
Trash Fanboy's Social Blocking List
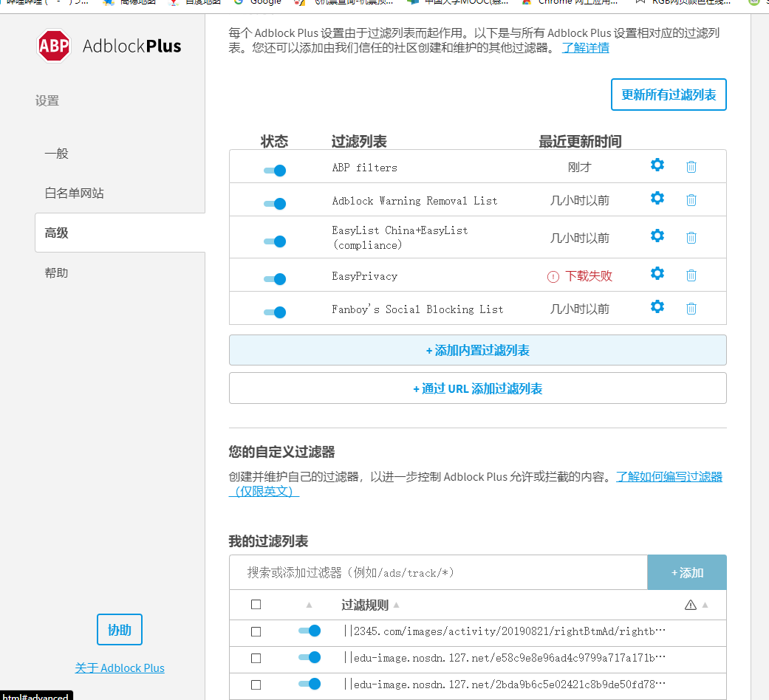pyautogui.click(x=691, y=309)
